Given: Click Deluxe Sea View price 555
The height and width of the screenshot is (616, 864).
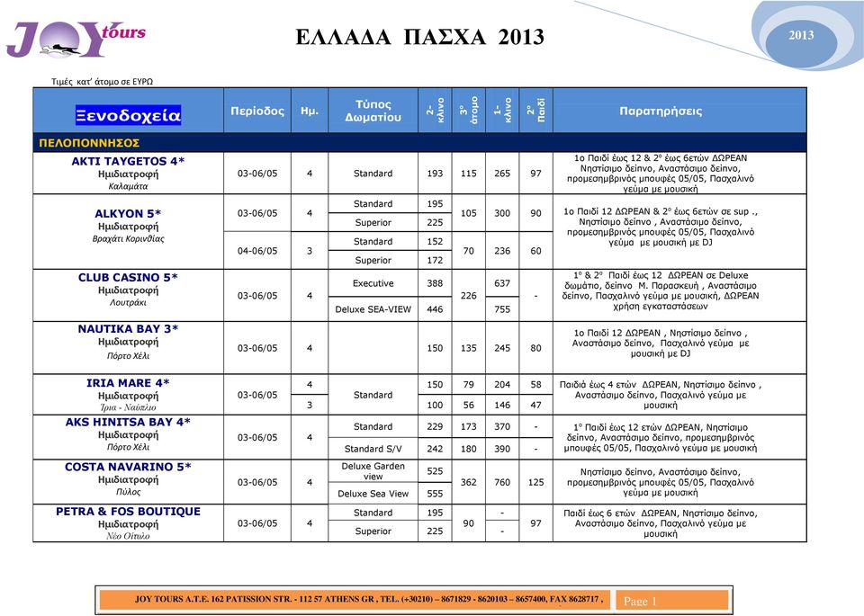Looking at the screenshot, I should coord(435,494).
